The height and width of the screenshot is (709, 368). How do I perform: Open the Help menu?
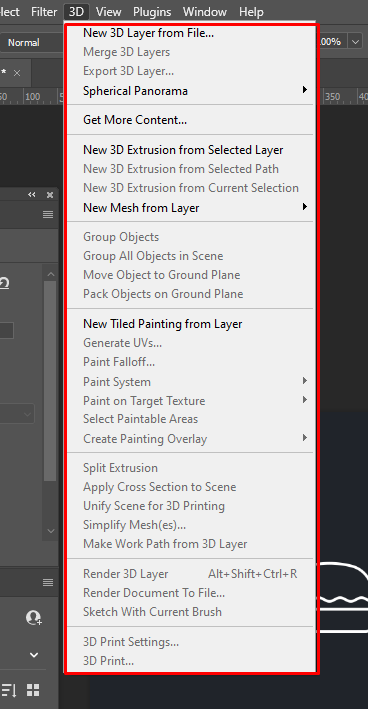point(251,11)
